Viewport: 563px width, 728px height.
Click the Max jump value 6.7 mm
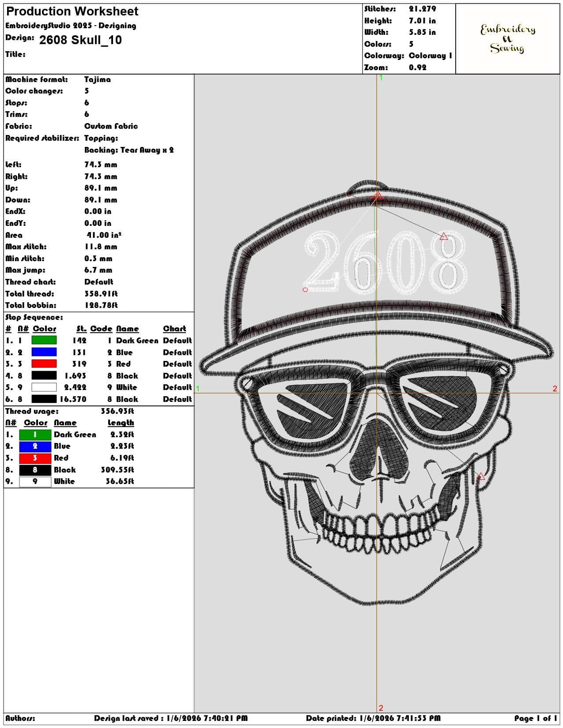[x=98, y=270]
